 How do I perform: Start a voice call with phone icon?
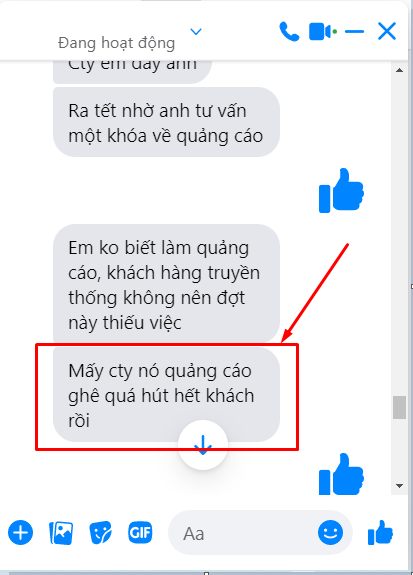289,32
